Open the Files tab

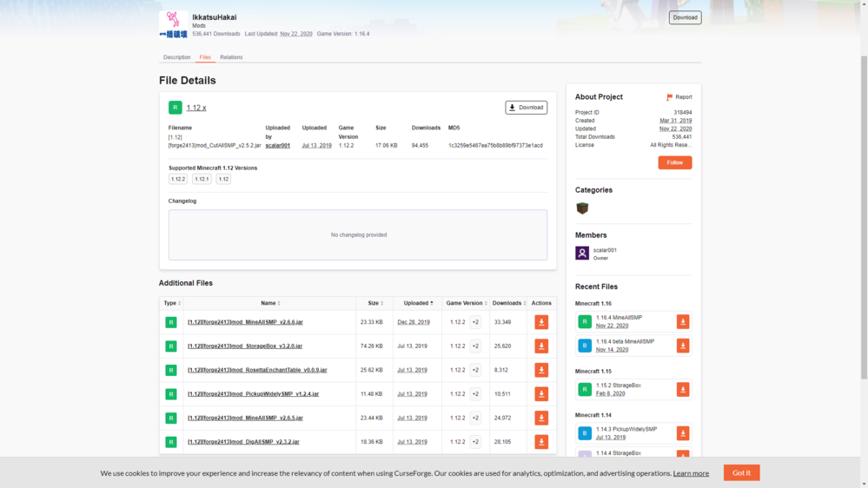(205, 57)
